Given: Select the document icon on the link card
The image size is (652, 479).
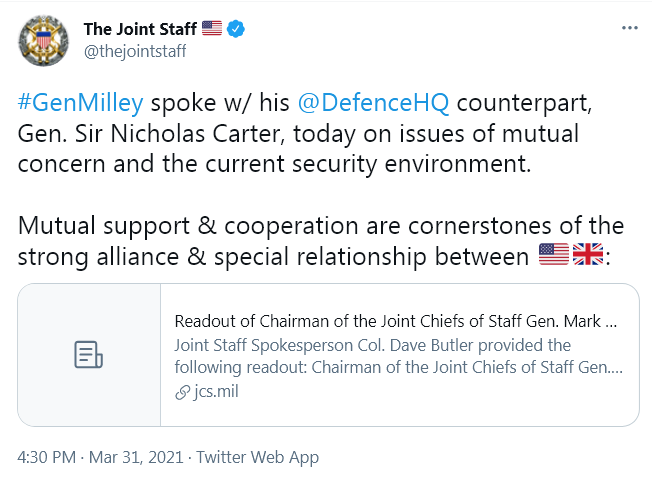Looking at the screenshot, I should pyautogui.click(x=89, y=355).
